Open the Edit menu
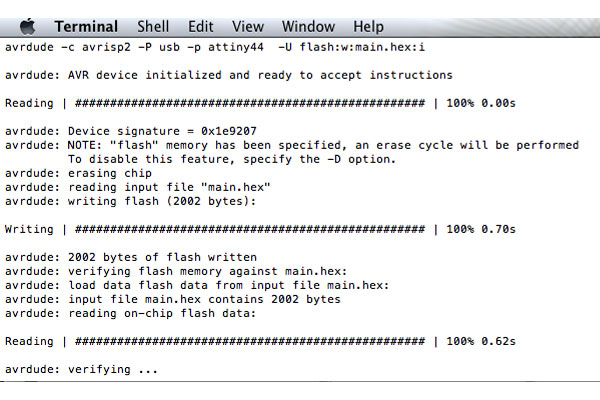 tap(201, 27)
